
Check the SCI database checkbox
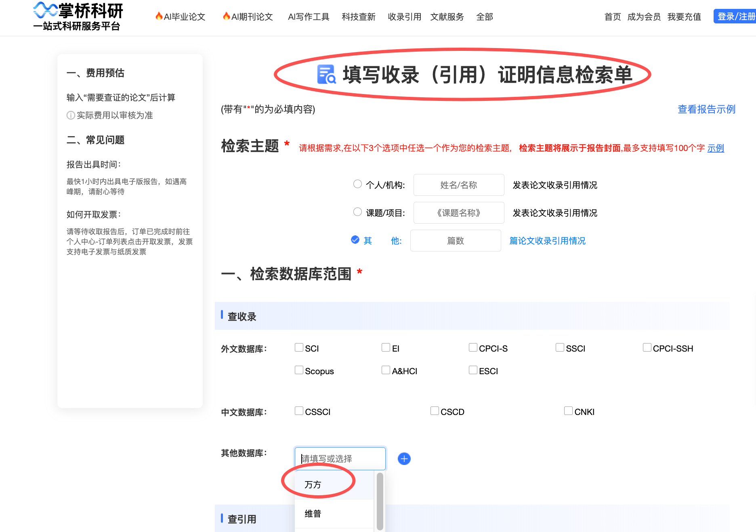(x=299, y=347)
